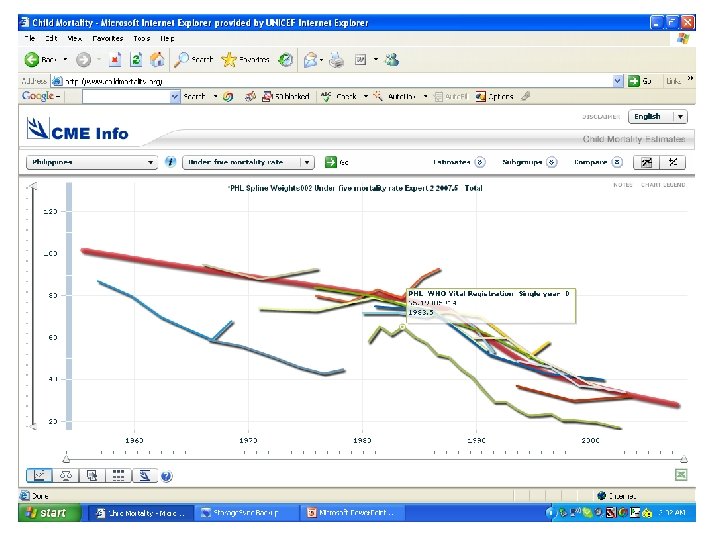Click the vertical axis range slider top handle
The width and height of the screenshot is (720, 540).
32,186
